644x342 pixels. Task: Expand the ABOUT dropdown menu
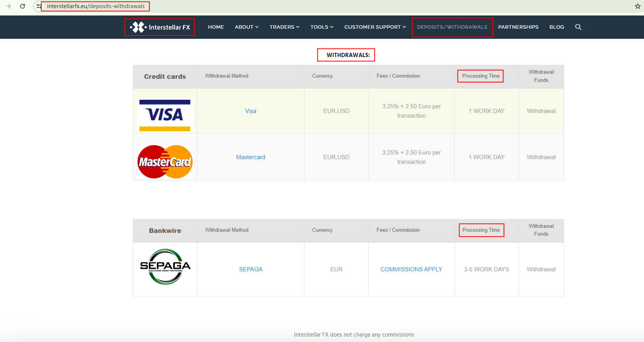tap(247, 27)
